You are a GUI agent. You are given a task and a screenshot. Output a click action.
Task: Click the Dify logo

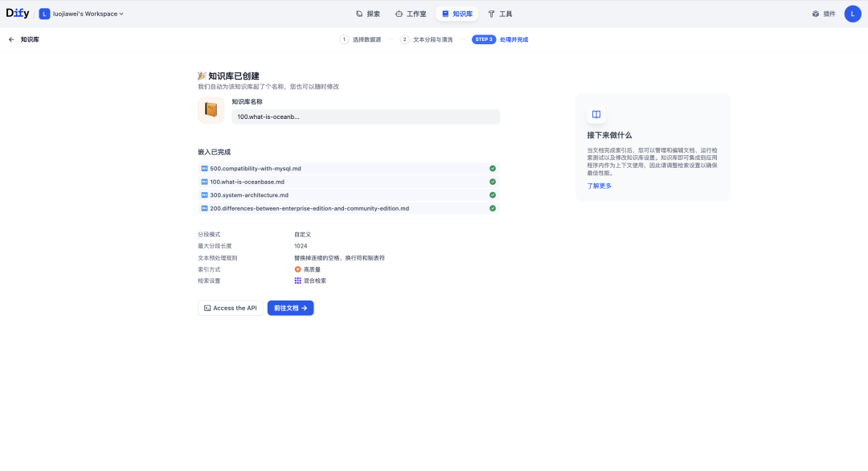point(18,13)
